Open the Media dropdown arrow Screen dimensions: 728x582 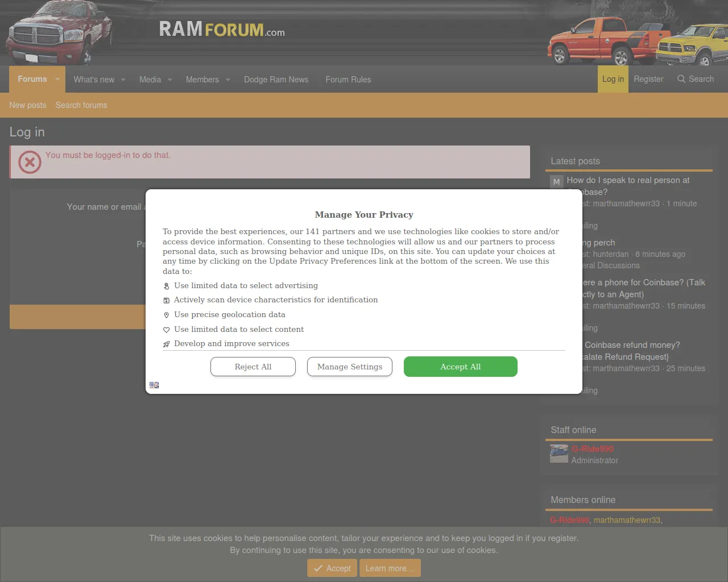169,80
